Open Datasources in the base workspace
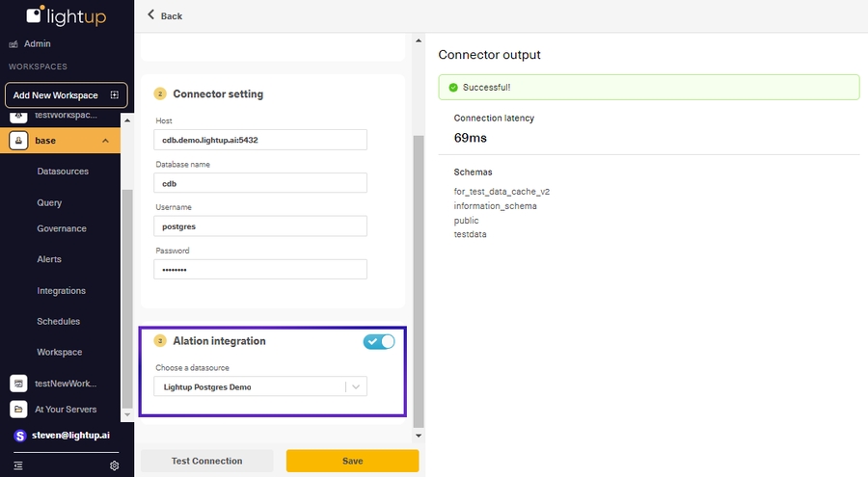The image size is (868, 477). (63, 172)
